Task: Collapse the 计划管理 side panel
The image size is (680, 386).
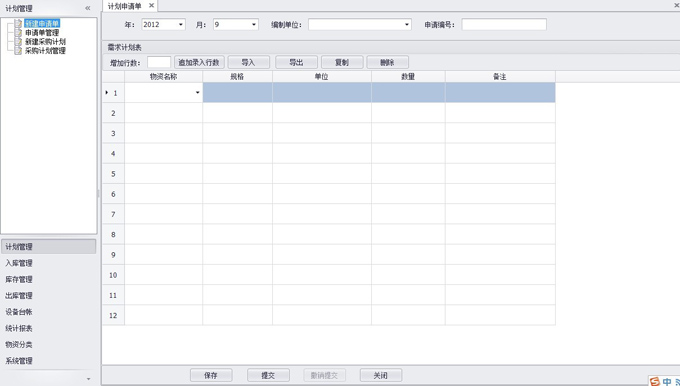Action: pyautogui.click(x=88, y=8)
